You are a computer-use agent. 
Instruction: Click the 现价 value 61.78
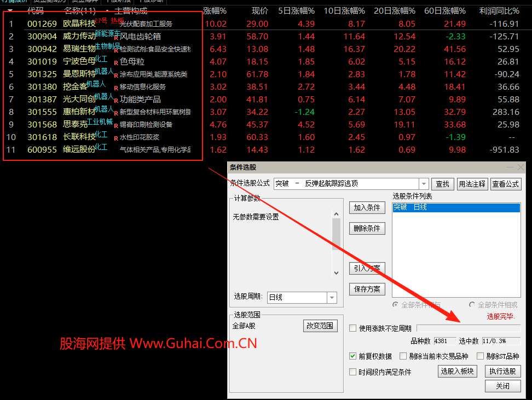(x=257, y=74)
